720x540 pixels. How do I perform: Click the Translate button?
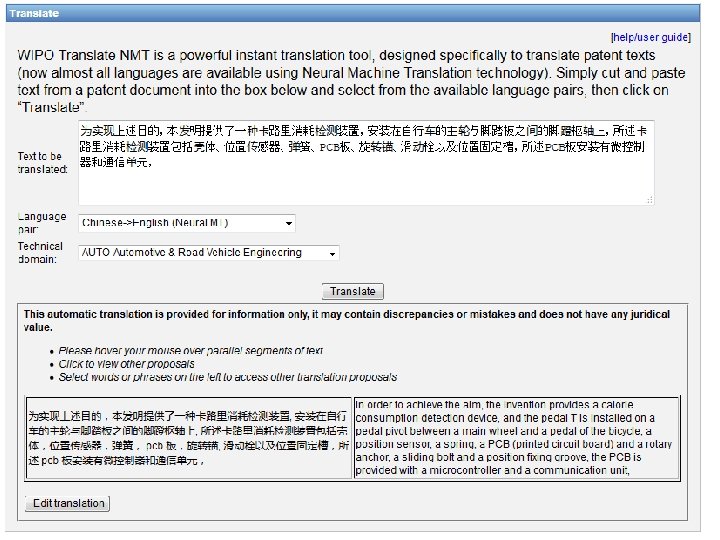353,291
